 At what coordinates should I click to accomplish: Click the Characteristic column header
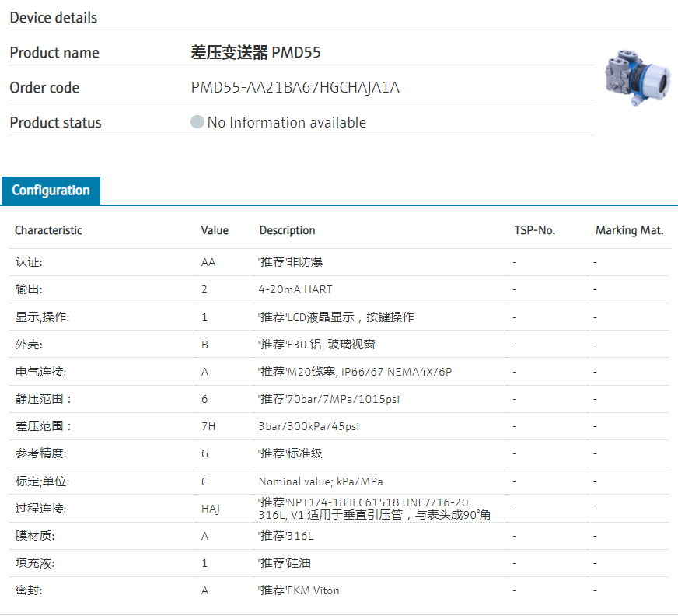pyautogui.click(x=48, y=230)
